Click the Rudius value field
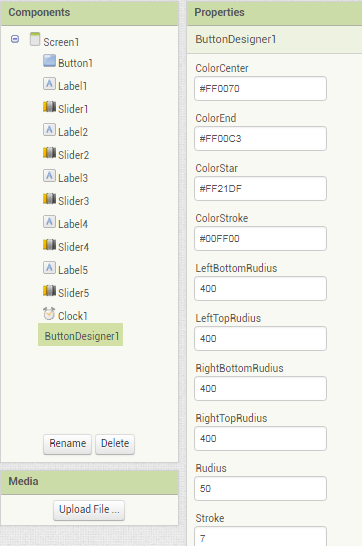This screenshot has height=546, width=362. coord(260,488)
